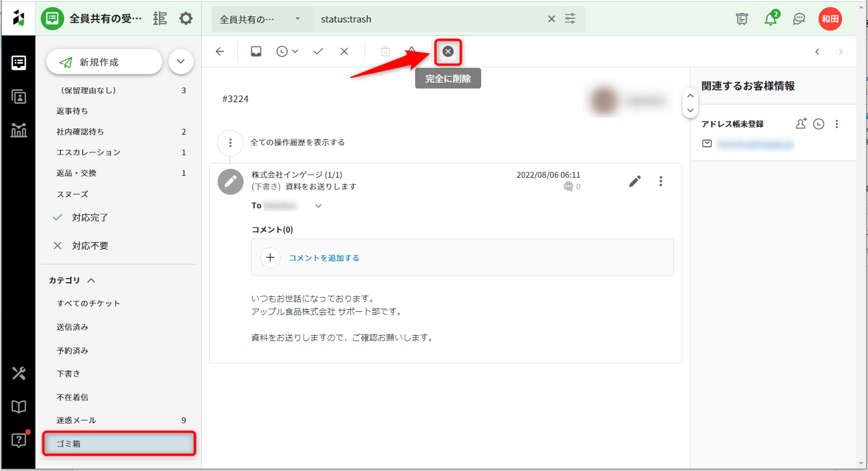Open the notification bell icon

pyautogui.click(x=770, y=19)
